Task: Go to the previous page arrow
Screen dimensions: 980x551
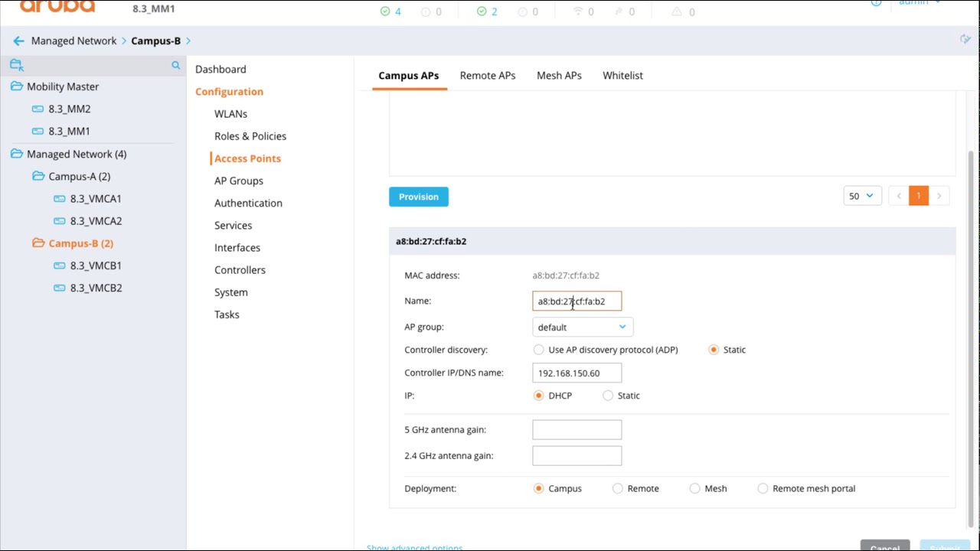Action: point(899,196)
